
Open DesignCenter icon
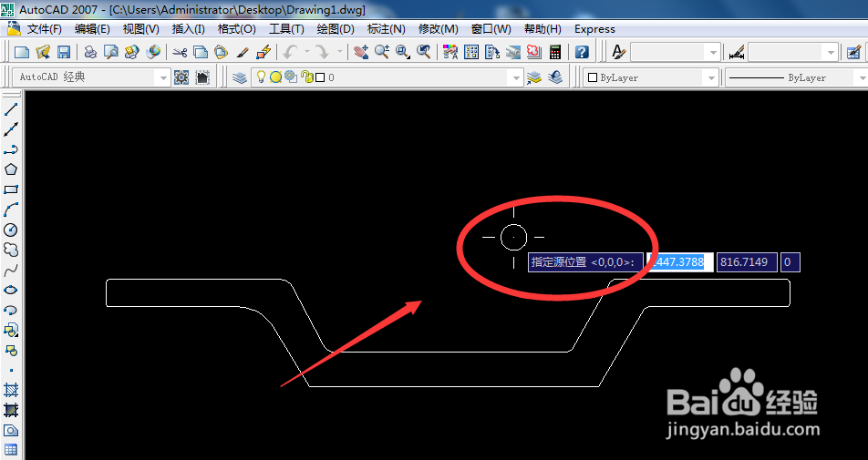pos(471,52)
